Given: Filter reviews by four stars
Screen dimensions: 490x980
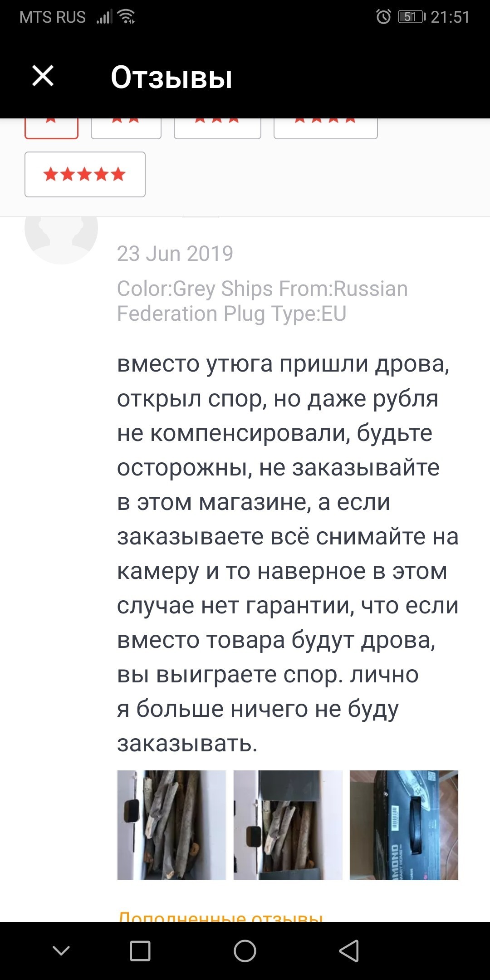Looking at the screenshot, I should [x=325, y=128].
